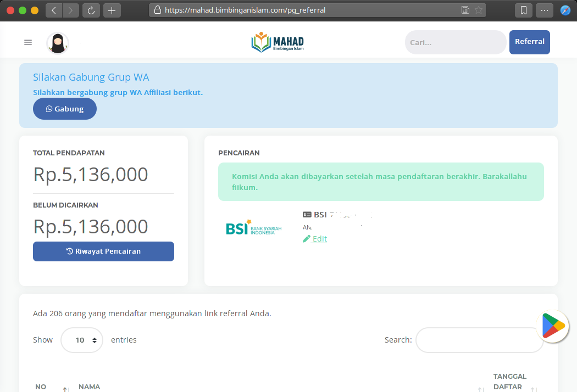
Task: Open Riwayat Pencairan history
Action: (x=103, y=251)
